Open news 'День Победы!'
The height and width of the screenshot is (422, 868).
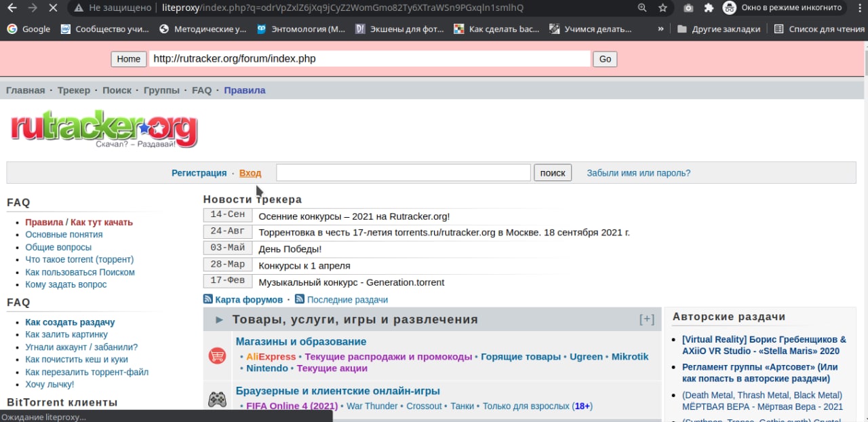(290, 249)
